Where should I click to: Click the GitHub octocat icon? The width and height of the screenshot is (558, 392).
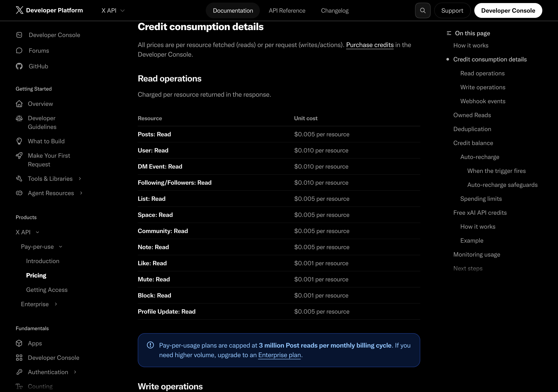19,66
